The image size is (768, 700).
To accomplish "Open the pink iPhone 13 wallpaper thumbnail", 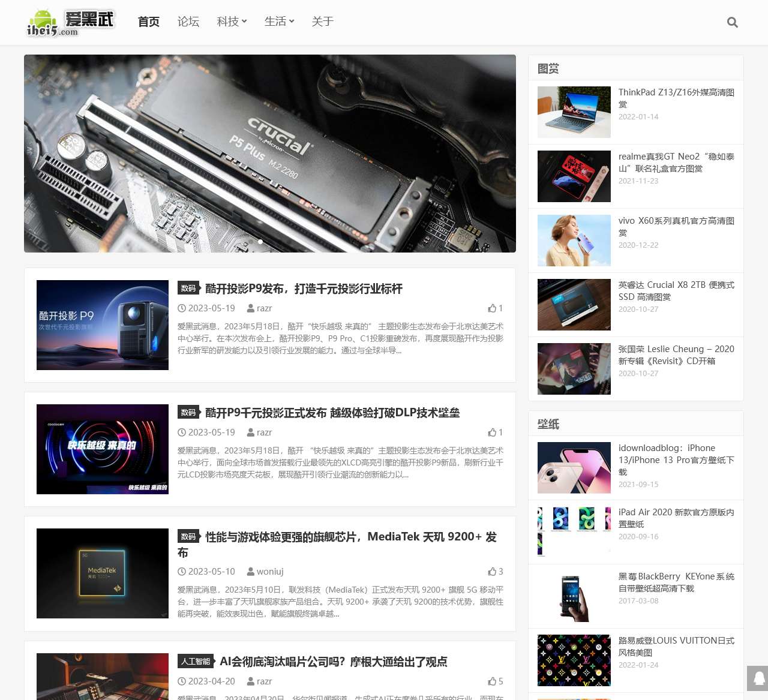I will [x=574, y=468].
